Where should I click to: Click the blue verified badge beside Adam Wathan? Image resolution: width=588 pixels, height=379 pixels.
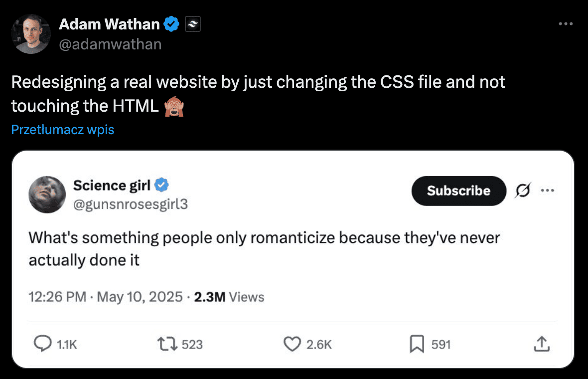coord(172,24)
